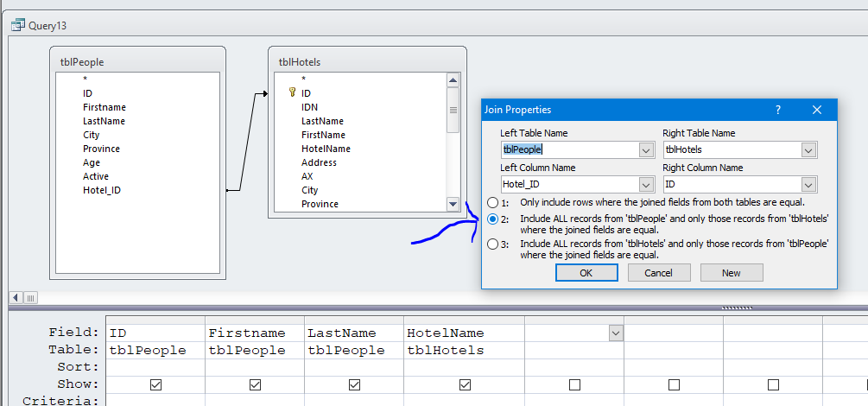Image resolution: width=868 pixels, height=406 pixels.
Task: Select the LastName field in tblHotels
Action: (322, 121)
